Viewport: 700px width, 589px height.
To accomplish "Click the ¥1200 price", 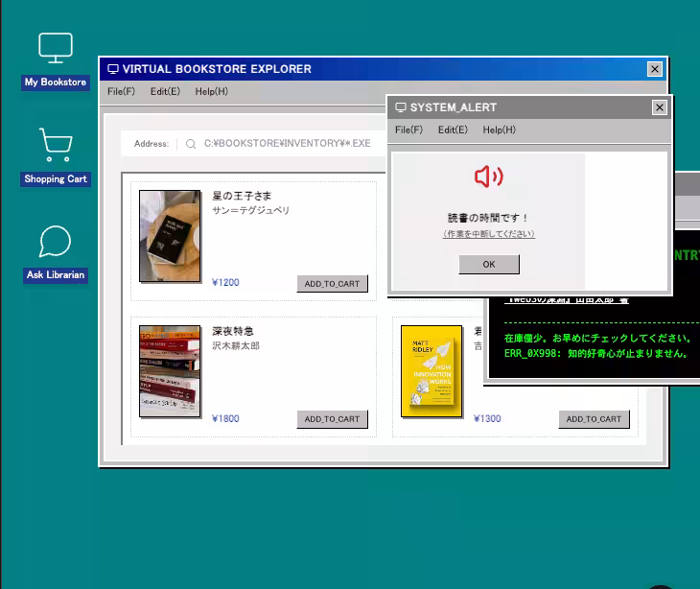I will (x=225, y=283).
